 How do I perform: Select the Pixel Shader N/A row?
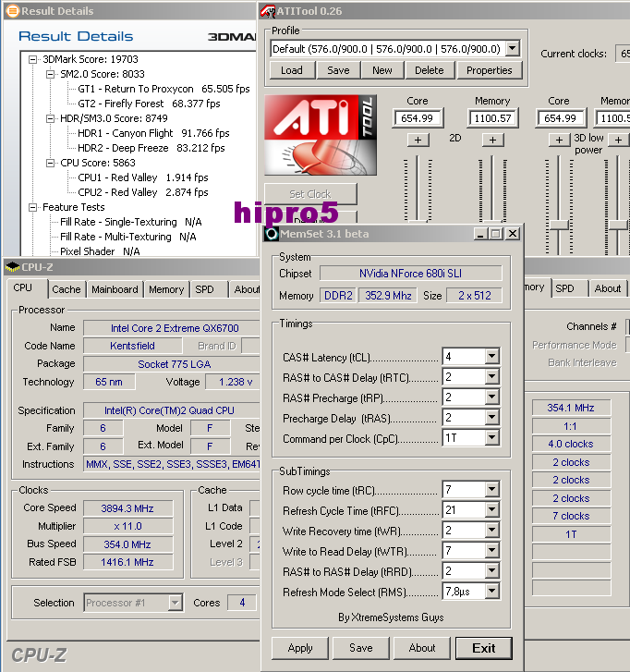click(100, 251)
